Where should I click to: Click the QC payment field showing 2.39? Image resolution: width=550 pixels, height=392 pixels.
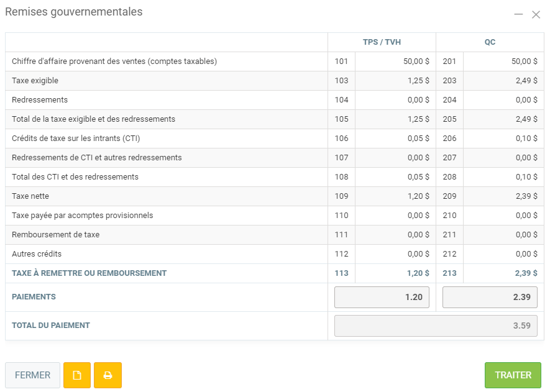pyautogui.click(x=490, y=297)
